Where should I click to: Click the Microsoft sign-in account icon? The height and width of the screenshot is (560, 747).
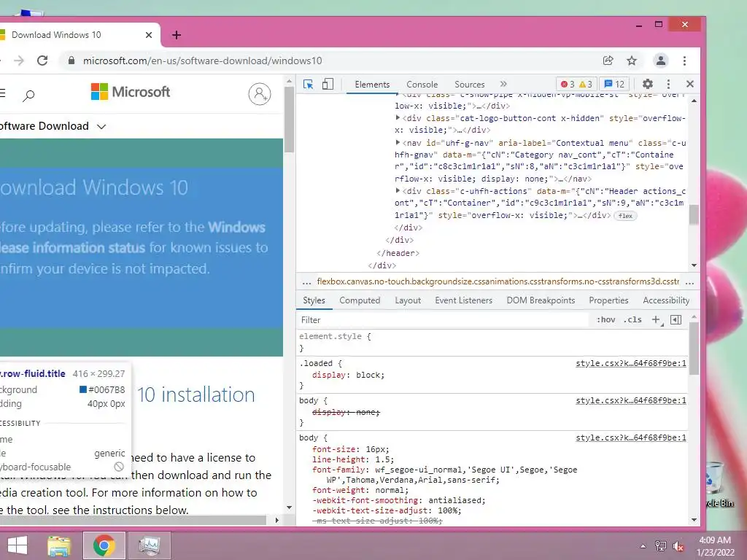pyautogui.click(x=260, y=94)
